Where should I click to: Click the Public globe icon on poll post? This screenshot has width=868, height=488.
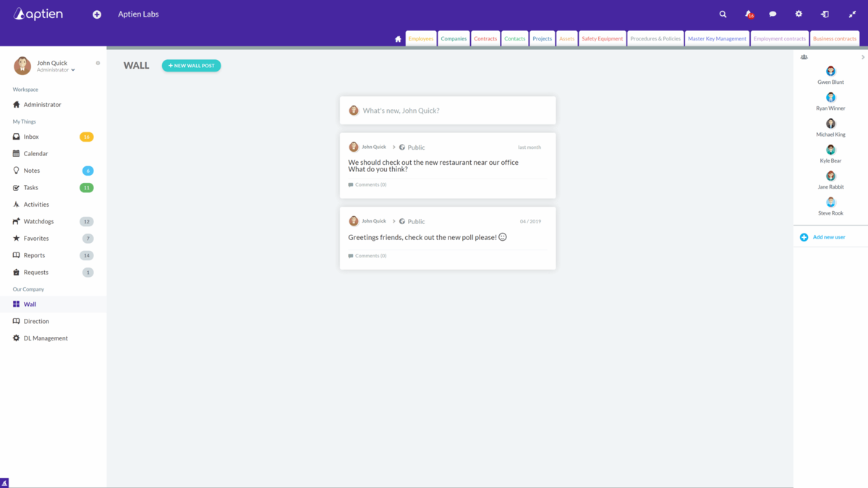(x=402, y=221)
